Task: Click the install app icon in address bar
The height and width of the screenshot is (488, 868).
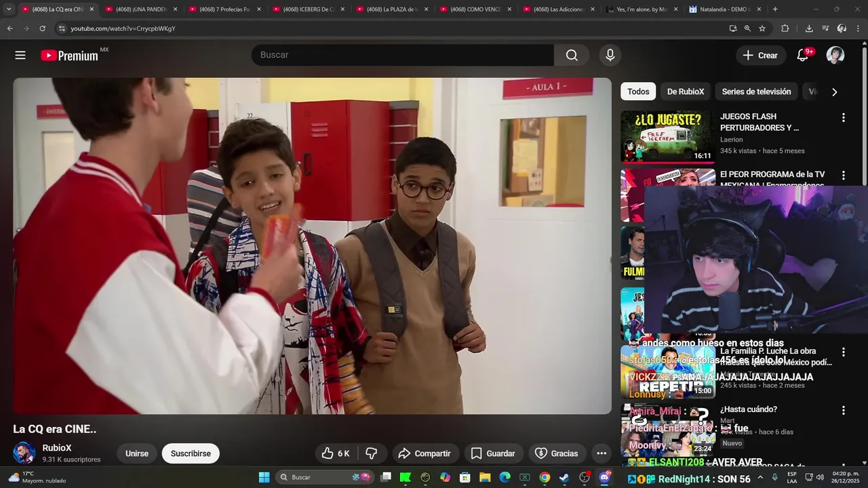Action: [x=733, y=28]
